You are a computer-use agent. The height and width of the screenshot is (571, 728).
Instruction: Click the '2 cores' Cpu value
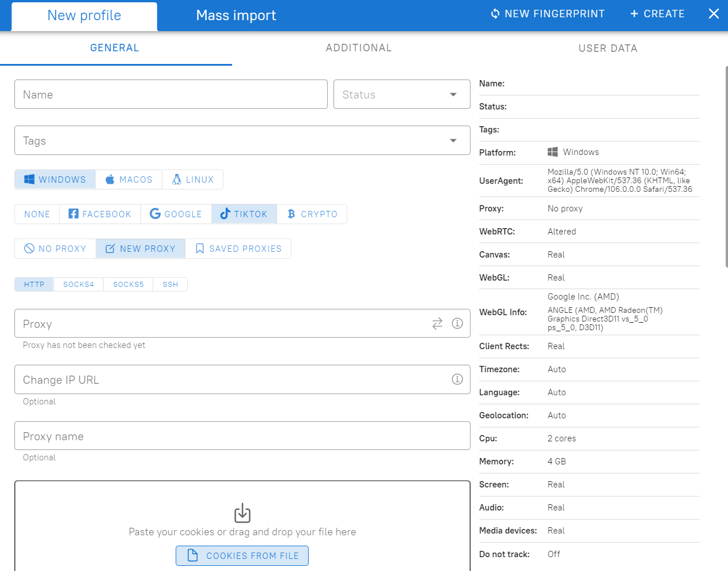[562, 438]
